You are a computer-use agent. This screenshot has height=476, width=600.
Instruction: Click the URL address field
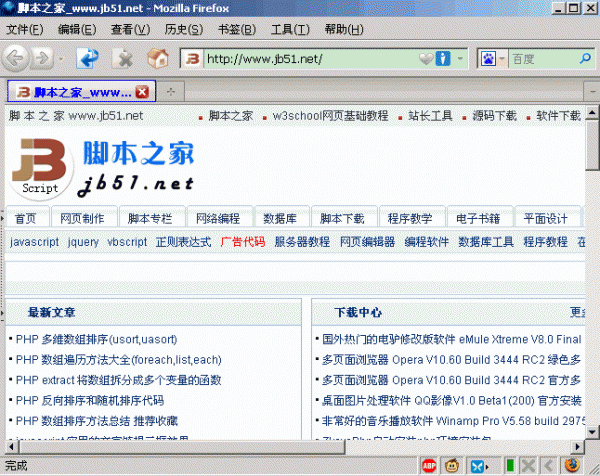(310, 59)
